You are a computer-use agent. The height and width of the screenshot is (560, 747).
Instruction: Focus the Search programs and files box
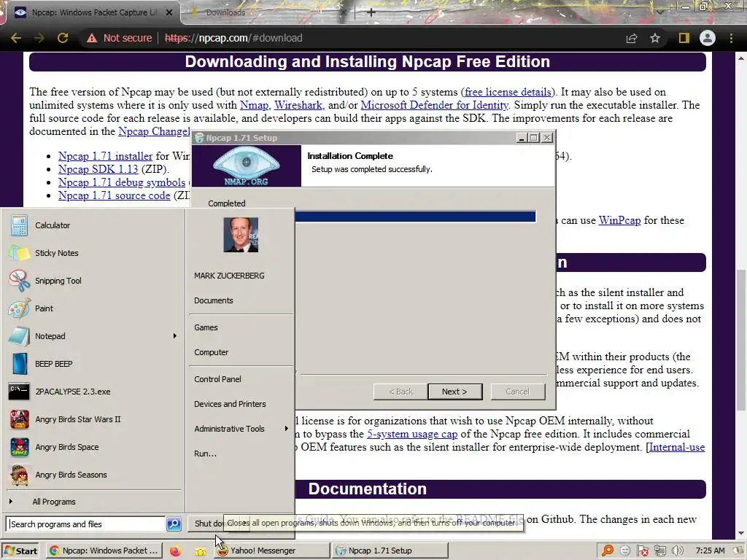pyautogui.click(x=86, y=524)
